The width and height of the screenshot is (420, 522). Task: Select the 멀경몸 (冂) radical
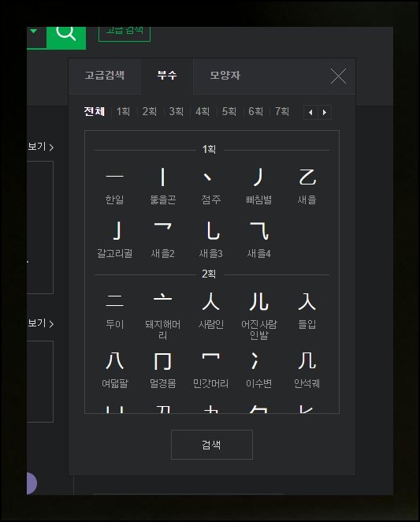163,370
